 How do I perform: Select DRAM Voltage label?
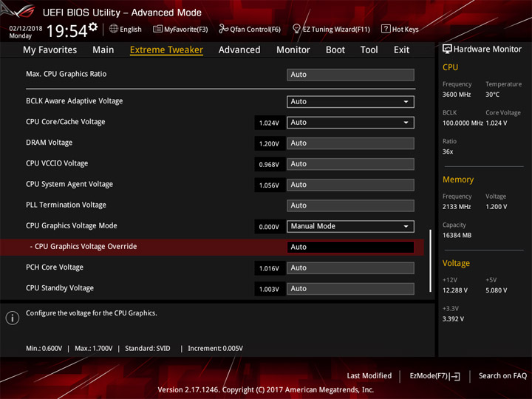(50, 143)
